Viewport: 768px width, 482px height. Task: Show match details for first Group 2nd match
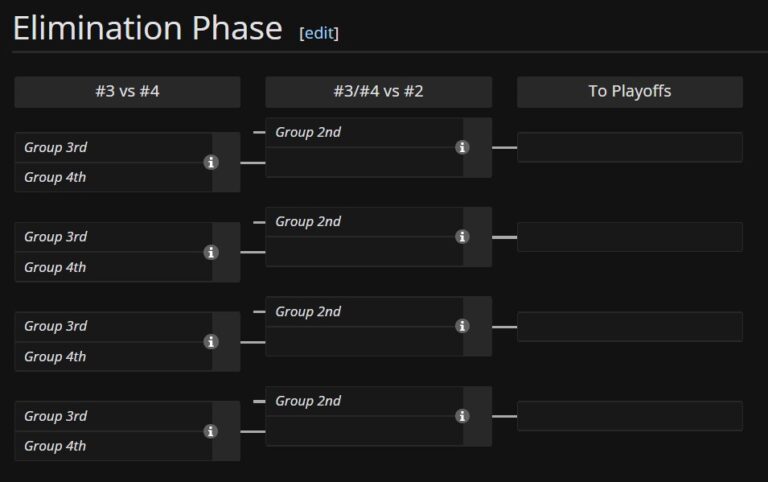462,147
